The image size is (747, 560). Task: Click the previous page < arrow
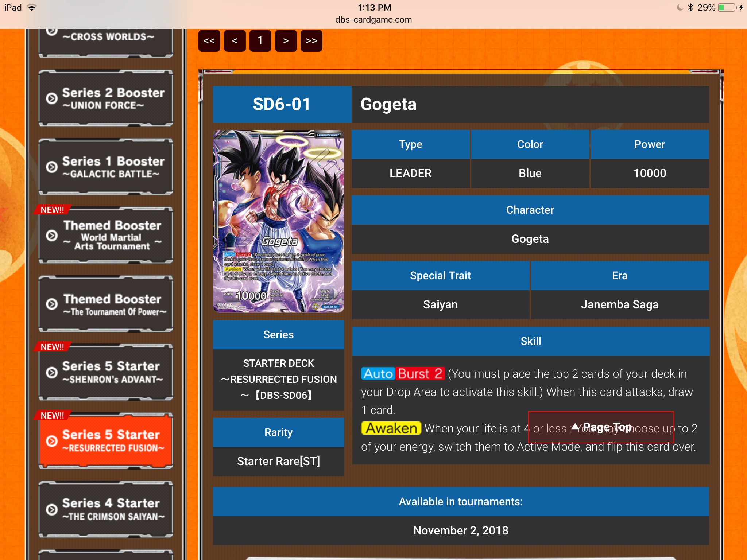click(235, 41)
